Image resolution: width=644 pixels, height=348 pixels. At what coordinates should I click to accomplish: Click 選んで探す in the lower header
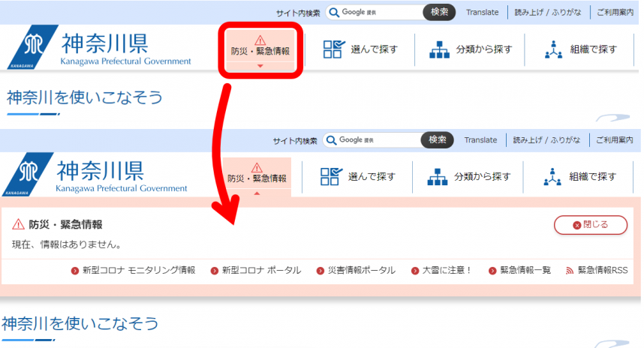coord(357,177)
